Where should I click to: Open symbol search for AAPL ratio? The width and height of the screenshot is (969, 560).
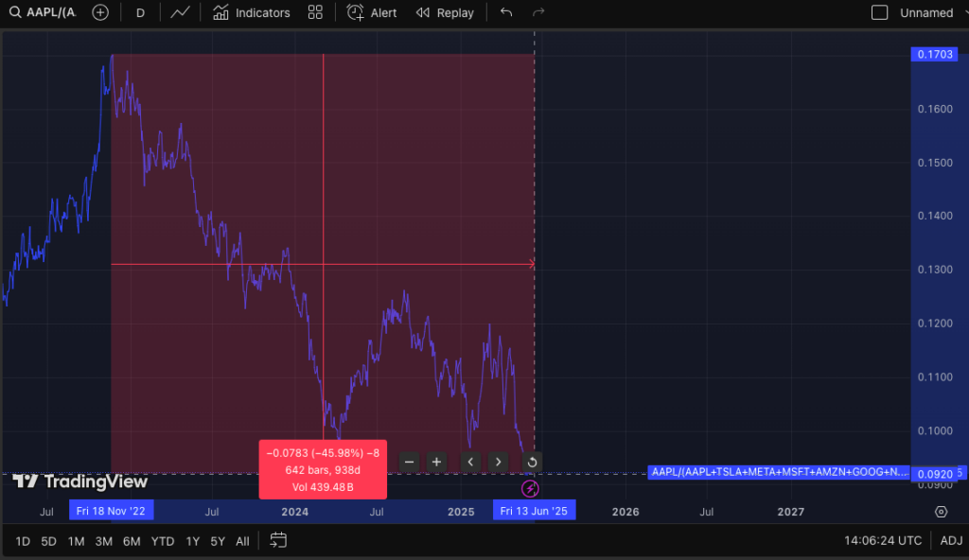42,12
